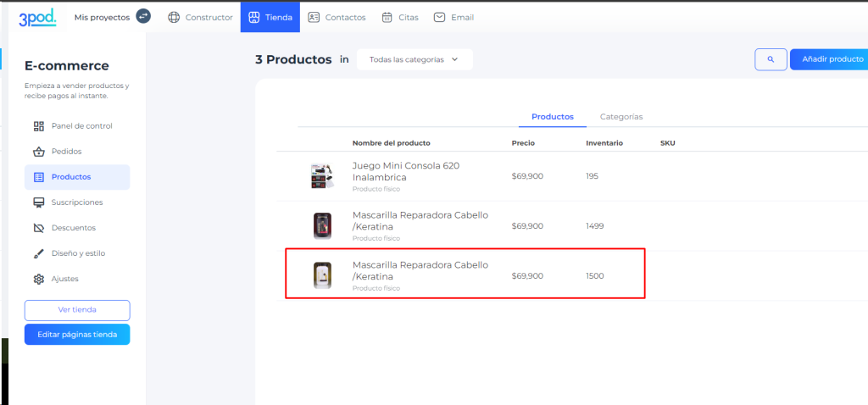Click thumbnail of Mascarilla with inventory 1499
The height and width of the screenshot is (405, 868).
[x=322, y=225]
